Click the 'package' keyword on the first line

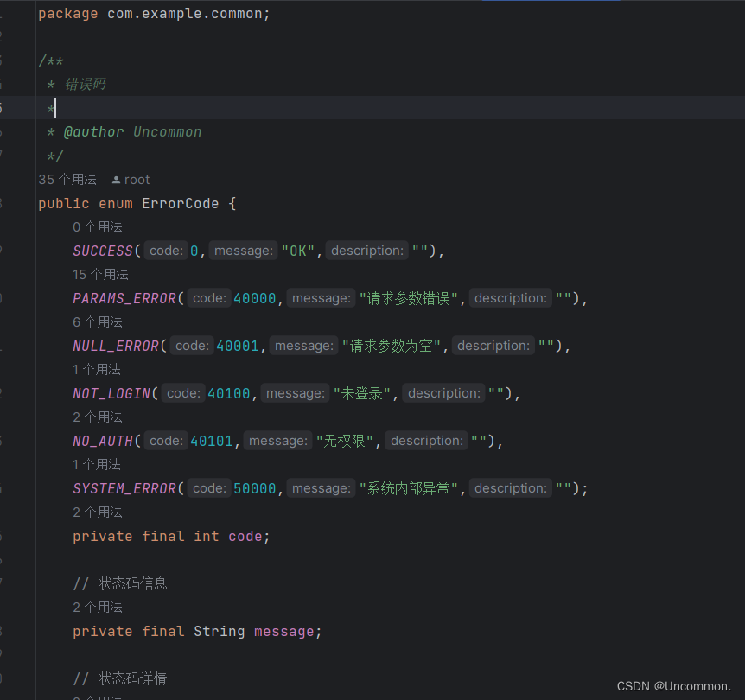(68, 14)
